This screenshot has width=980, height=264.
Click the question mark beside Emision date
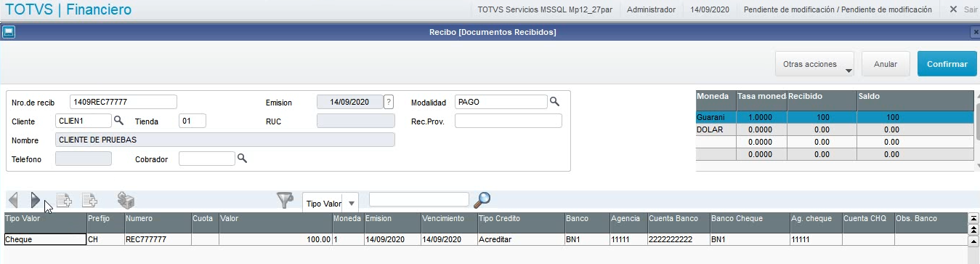389,102
